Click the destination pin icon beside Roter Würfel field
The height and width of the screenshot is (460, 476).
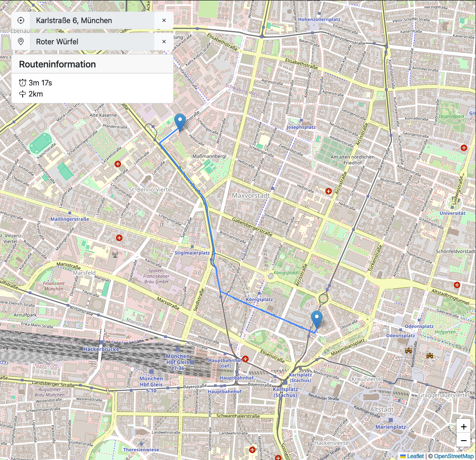[22, 41]
